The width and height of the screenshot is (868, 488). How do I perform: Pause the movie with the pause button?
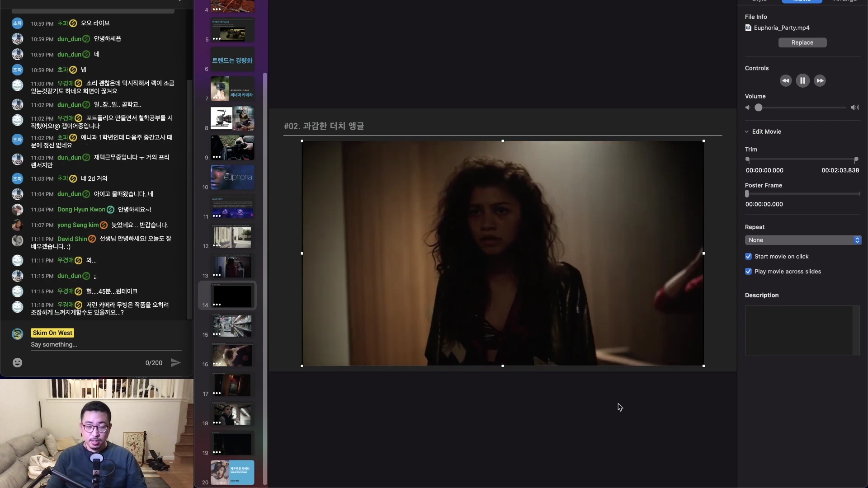[802, 81]
